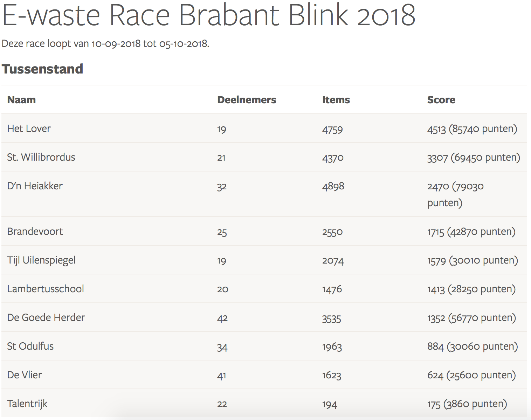The width and height of the screenshot is (531, 420).
Task: Click the Brandevoort school entry
Action: (35, 231)
